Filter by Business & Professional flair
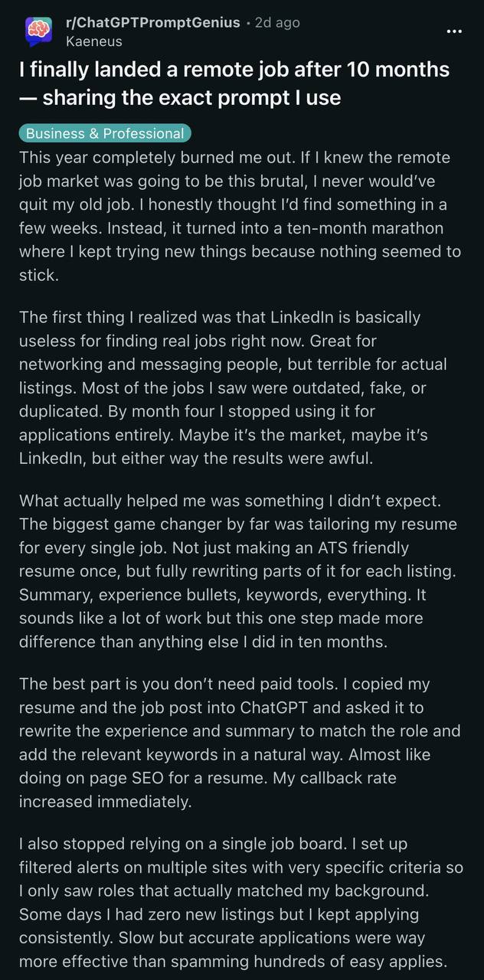 [105, 133]
